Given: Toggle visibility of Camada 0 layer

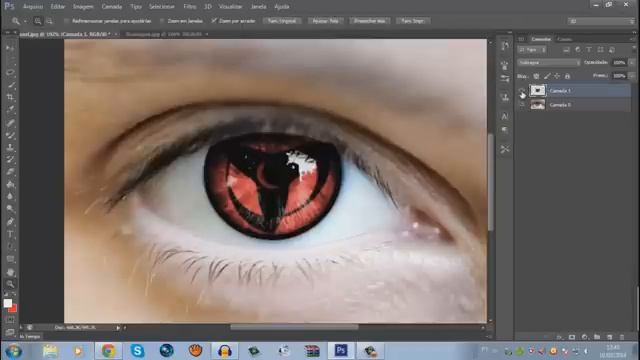Looking at the screenshot, I should coord(522,104).
